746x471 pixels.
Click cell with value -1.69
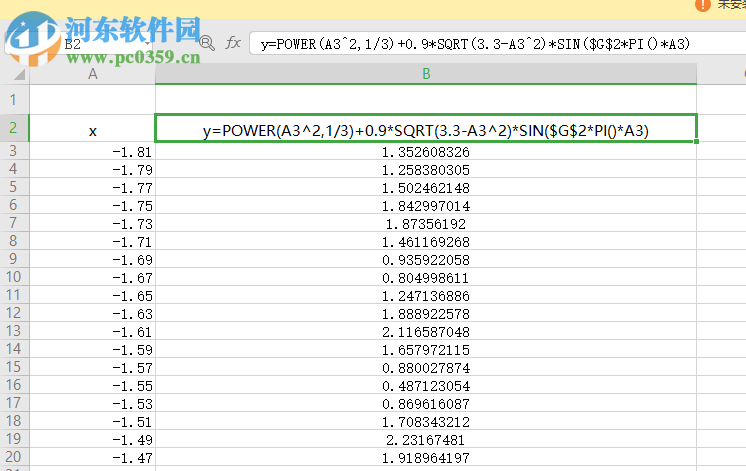pyautogui.click(x=92, y=260)
